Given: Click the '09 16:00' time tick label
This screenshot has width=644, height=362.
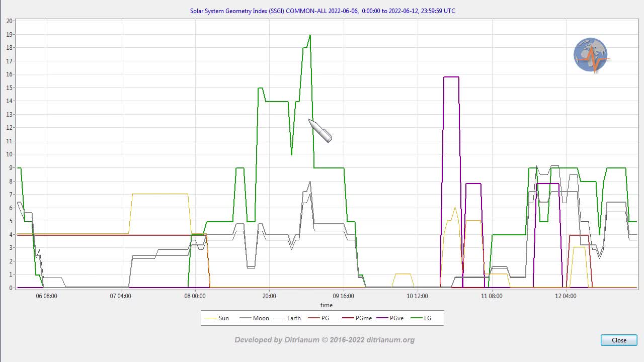Looking at the screenshot, I should click(343, 296).
